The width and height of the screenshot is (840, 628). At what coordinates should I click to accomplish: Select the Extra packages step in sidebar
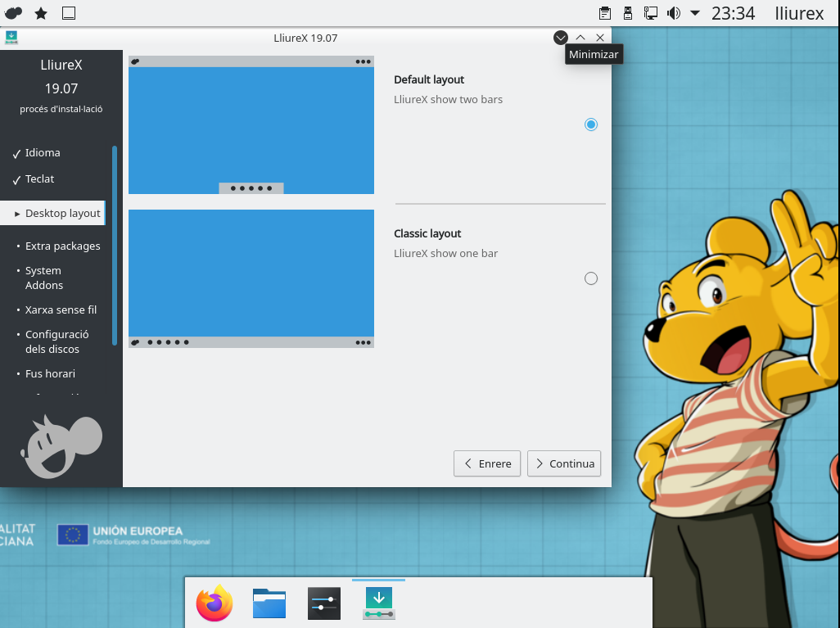tap(63, 246)
